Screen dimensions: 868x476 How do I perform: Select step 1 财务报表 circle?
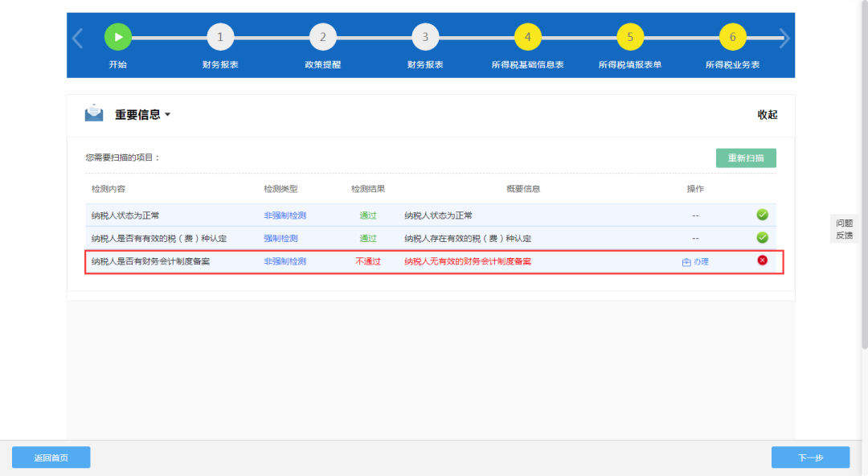point(220,37)
